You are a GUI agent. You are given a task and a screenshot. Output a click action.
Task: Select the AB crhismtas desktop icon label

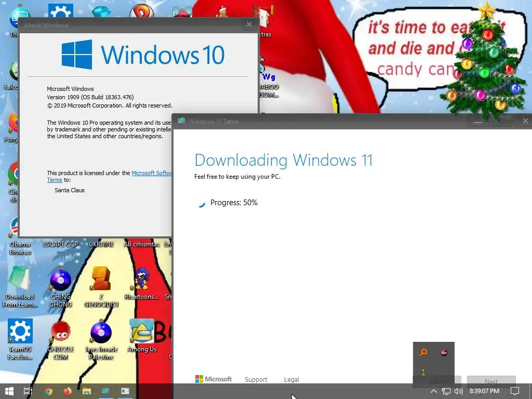pyautogui.click(x=141, y=244)
